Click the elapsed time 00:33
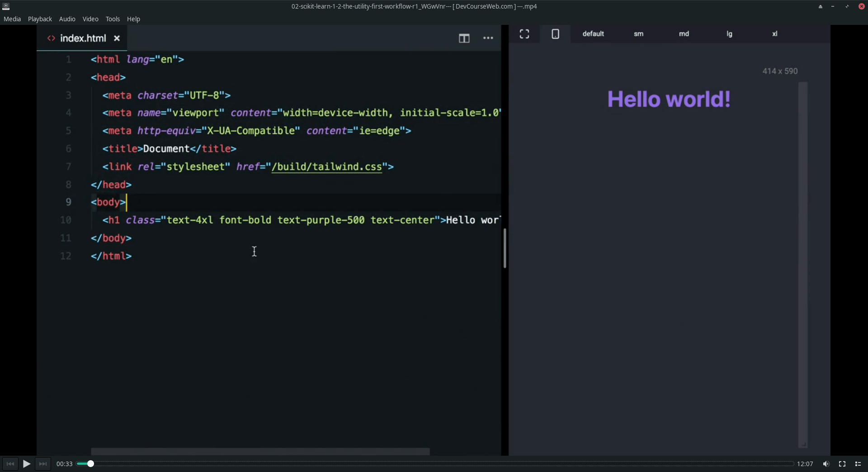868x472 pixels. (x=64, y=464)
